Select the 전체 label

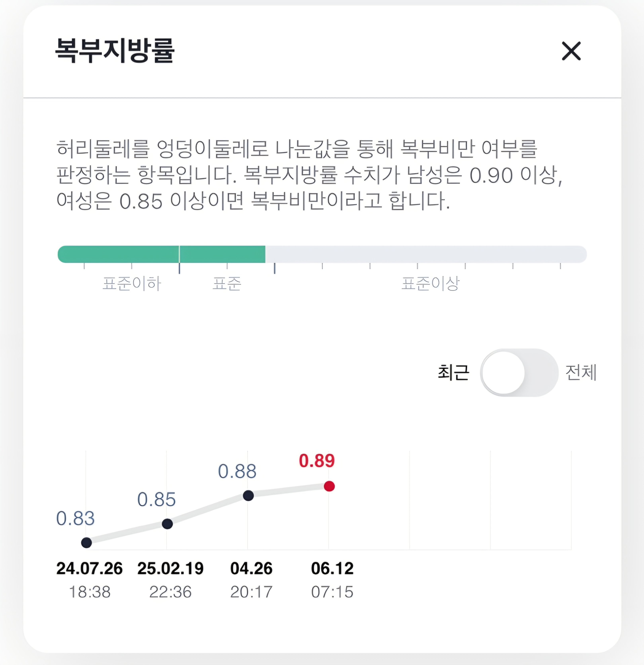581,373
